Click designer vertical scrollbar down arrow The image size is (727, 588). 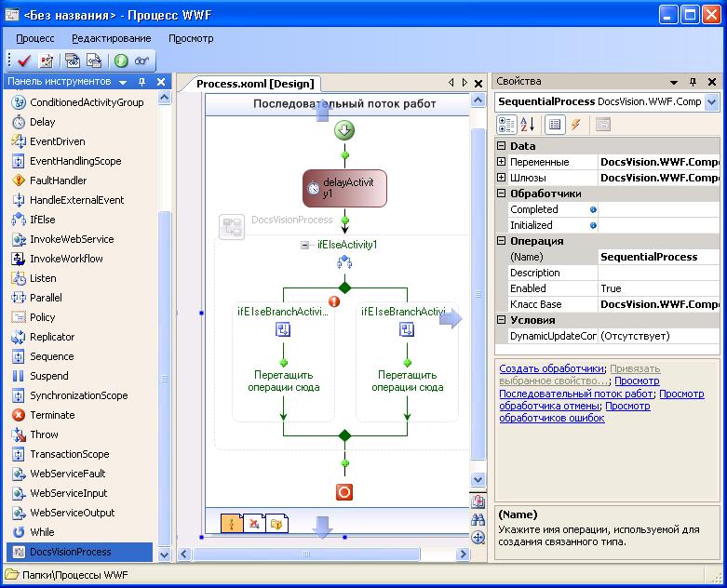[x=478, y=479]
